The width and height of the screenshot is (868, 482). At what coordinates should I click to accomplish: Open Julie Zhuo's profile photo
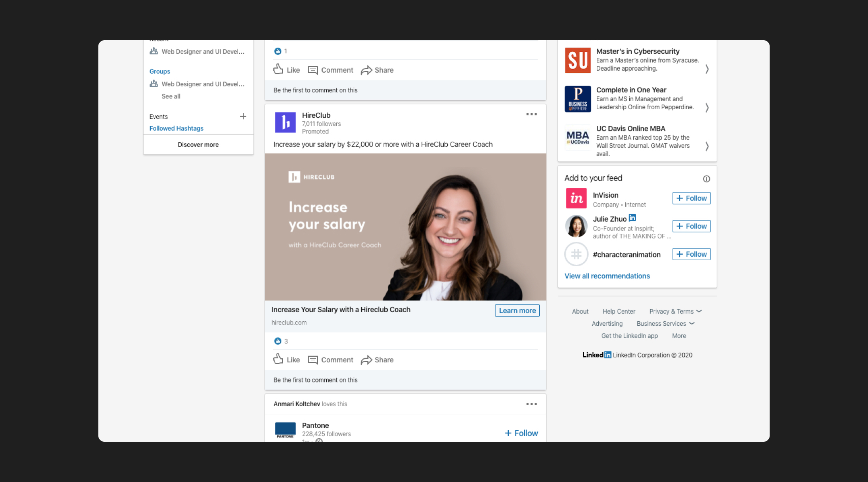point(576,226)
